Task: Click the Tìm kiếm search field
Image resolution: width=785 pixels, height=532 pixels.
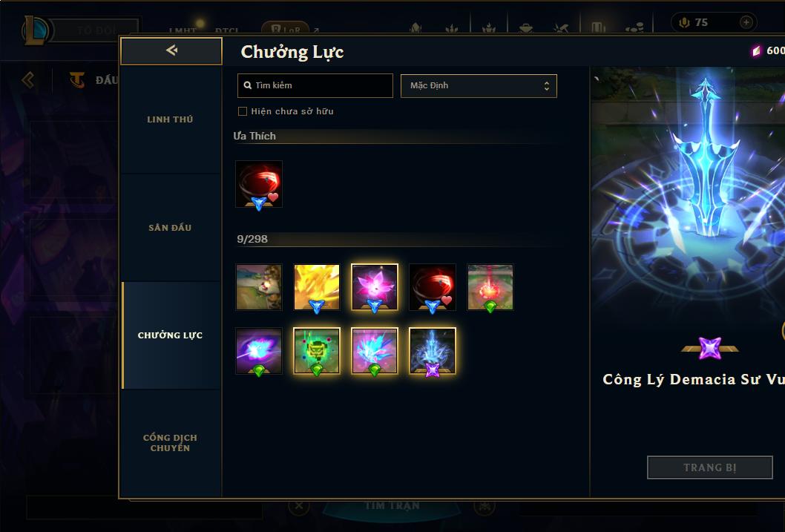Action: (x=315, y=85)
